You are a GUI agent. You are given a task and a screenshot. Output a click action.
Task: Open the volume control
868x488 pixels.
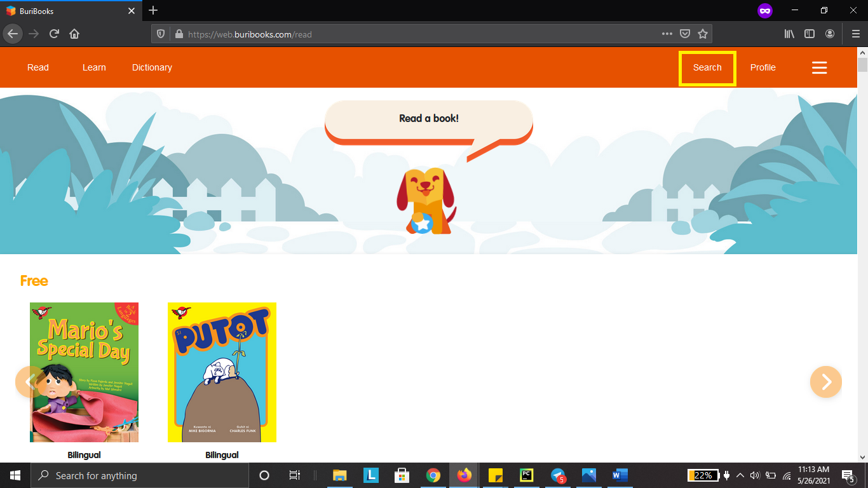[x=755, y=475]
